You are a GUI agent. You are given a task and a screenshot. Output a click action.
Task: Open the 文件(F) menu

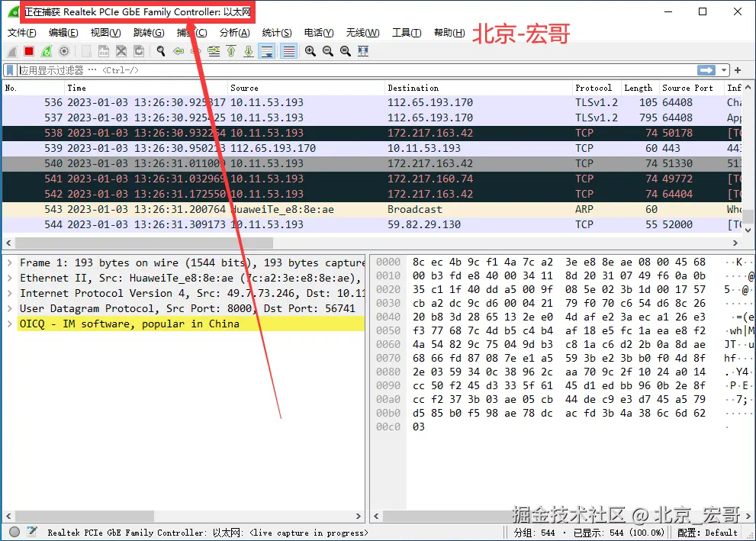point(21,33)
